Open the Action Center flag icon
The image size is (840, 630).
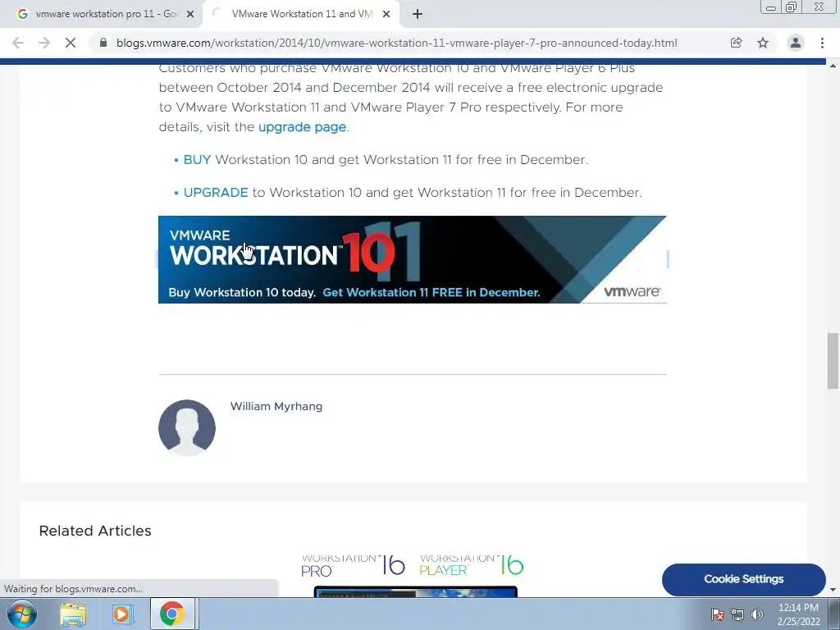[x=718, y=614]
